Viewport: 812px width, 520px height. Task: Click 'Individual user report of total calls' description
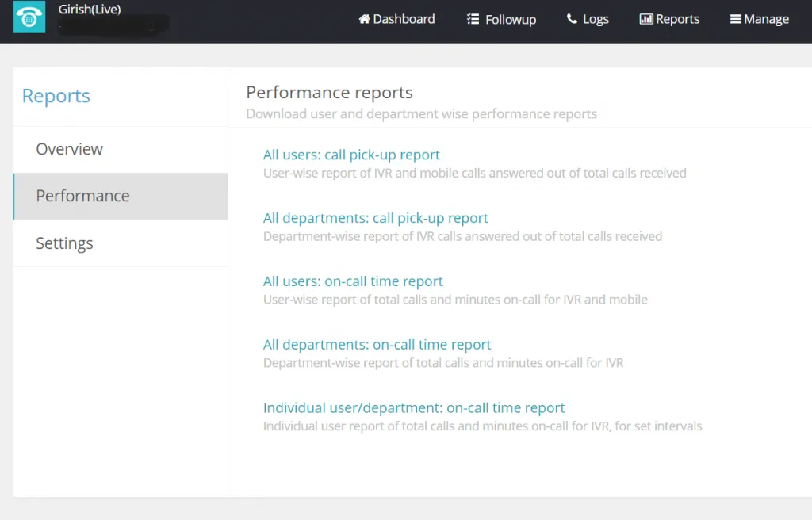(483, 426)
